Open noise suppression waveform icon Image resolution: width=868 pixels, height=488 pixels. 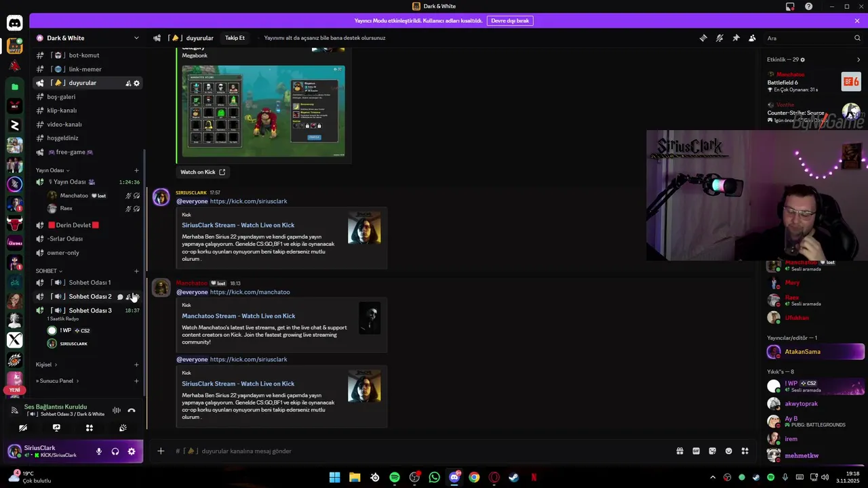[x=117, y=410]
